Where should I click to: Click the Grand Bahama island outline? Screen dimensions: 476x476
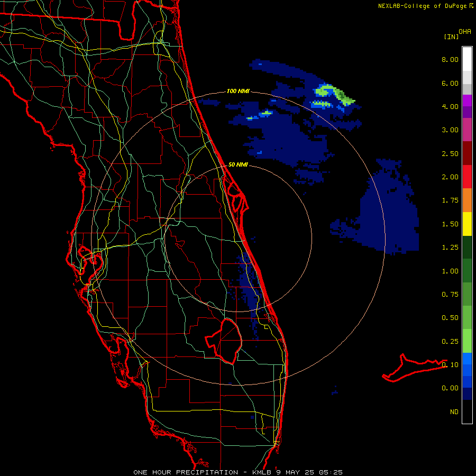click(x=414, y=368)
